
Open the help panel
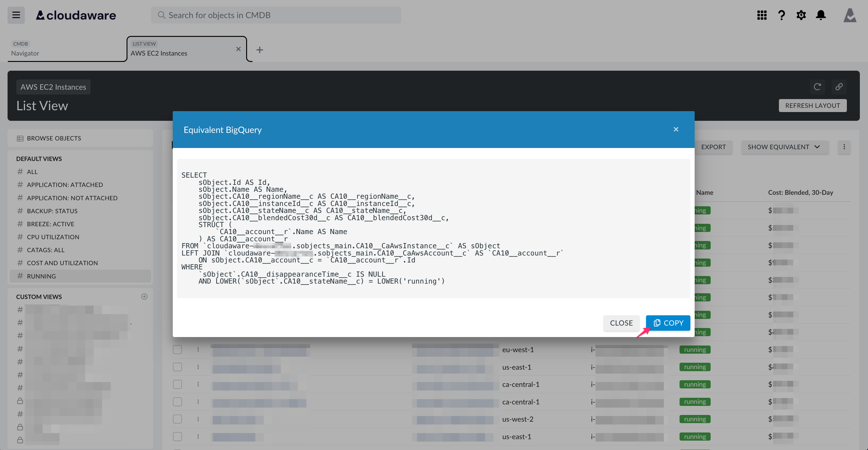(782, 15)
